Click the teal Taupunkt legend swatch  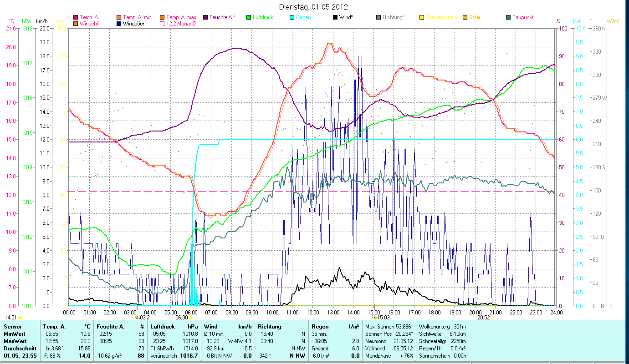point(508,17)
